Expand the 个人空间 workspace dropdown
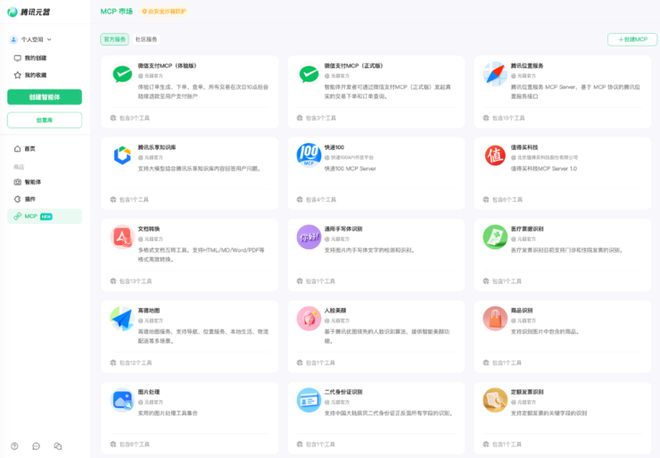660x458 pixels. coord(31,40)
